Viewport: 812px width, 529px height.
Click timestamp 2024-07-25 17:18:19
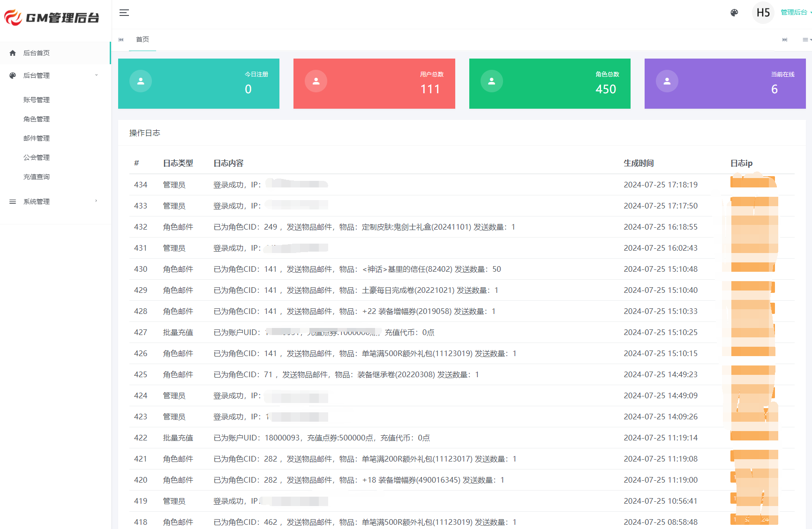click(x=661, y=185)
